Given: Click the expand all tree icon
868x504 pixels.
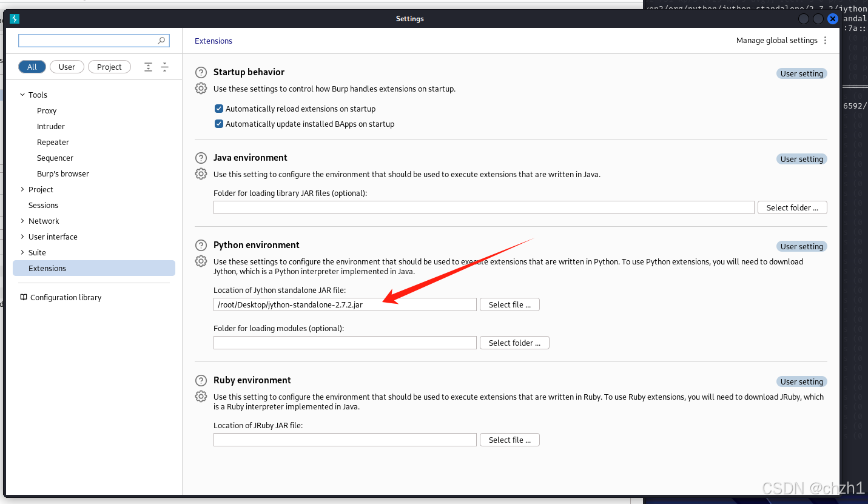Looking at the screenshot, I should 148,67.
